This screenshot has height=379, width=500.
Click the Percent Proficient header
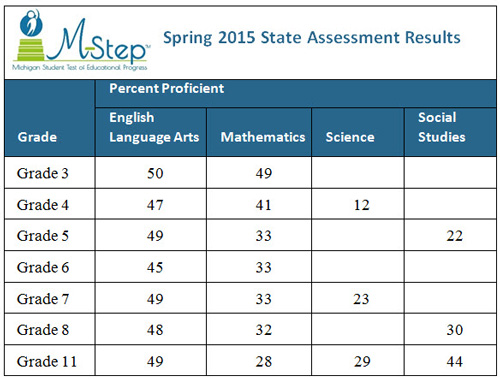tap(166, 89)
